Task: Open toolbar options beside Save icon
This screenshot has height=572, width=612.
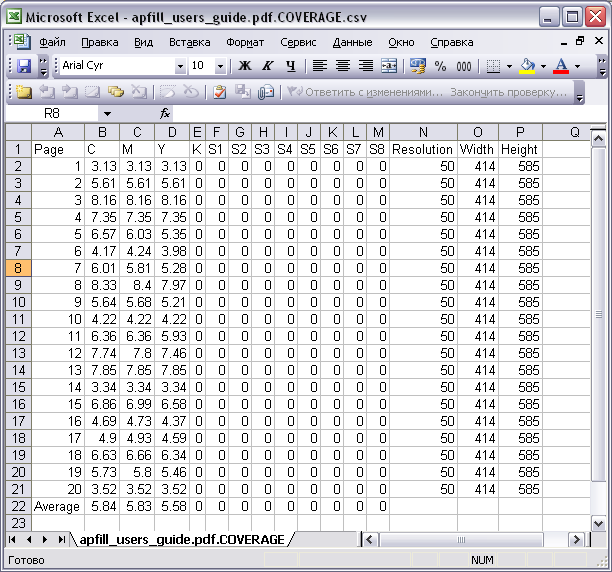Action: 43,66
